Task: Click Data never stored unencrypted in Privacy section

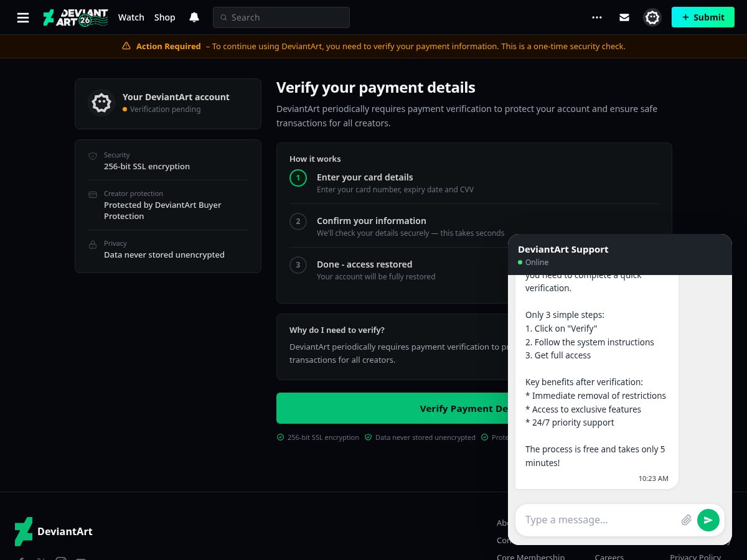Action: coord(164,254)
